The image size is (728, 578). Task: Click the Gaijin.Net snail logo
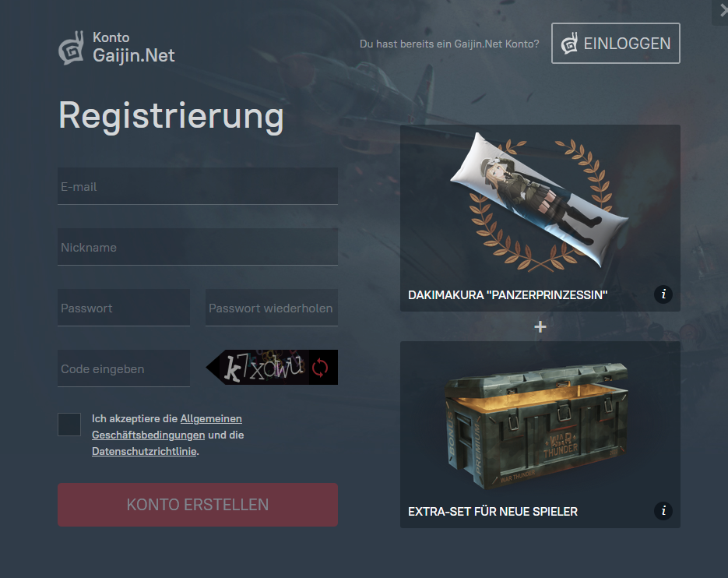click(x=71, y=48)
